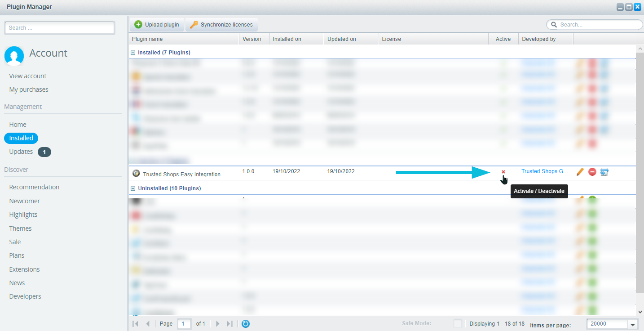
Task: Click the page number field
Action: tap(184, 324)
